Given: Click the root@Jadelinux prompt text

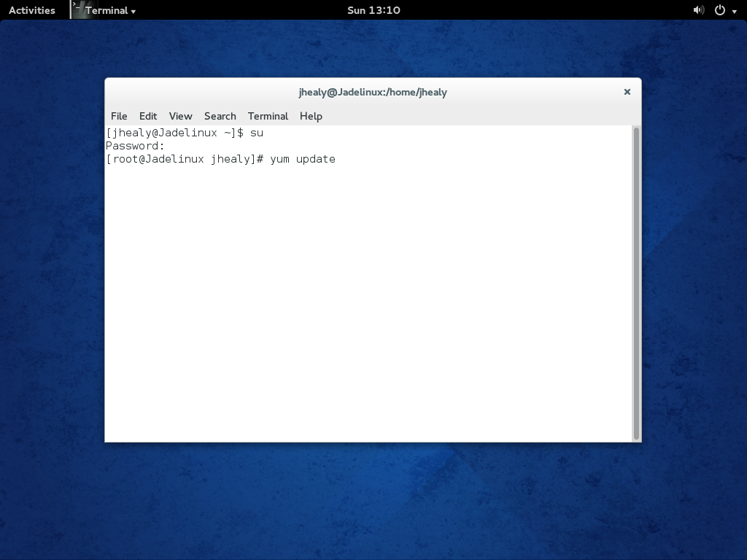Looking at the screenshot, I should pyautogui.click(x=181, y=159).
